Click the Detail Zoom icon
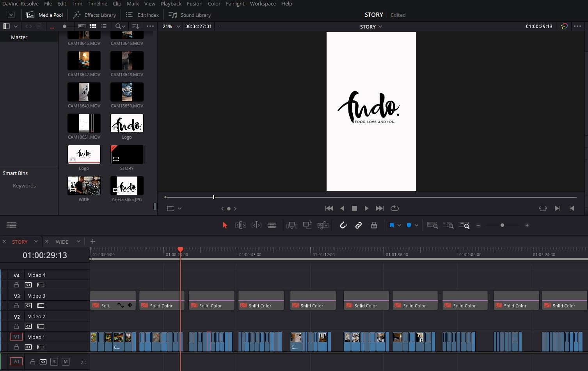The height and width of the screenshot is (371, 588). (x=448, y=225)
